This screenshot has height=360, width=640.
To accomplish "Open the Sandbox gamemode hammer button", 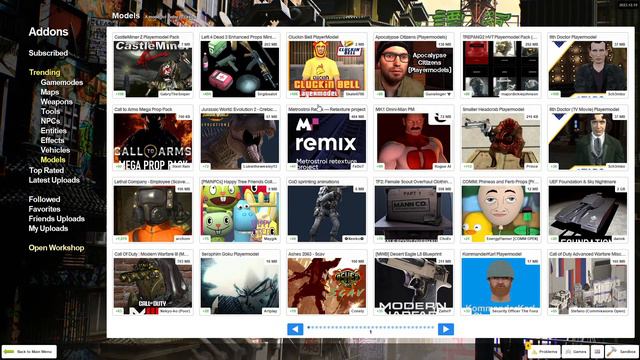I will (x=622, y=351).
